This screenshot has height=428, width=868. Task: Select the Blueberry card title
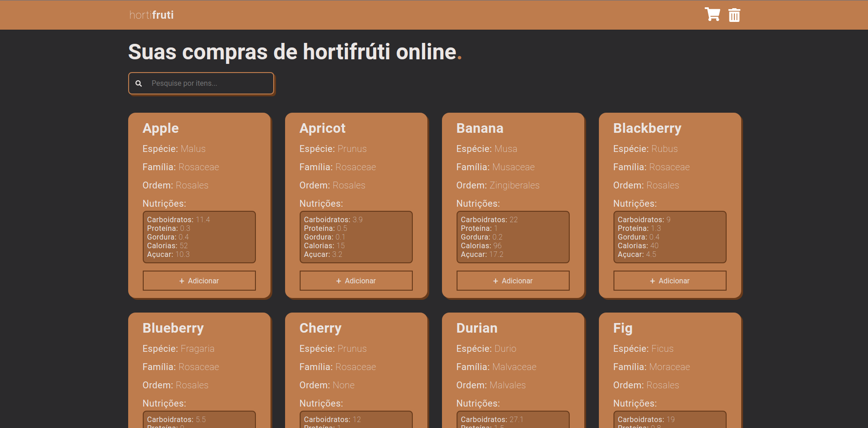[x=173, y=328]
